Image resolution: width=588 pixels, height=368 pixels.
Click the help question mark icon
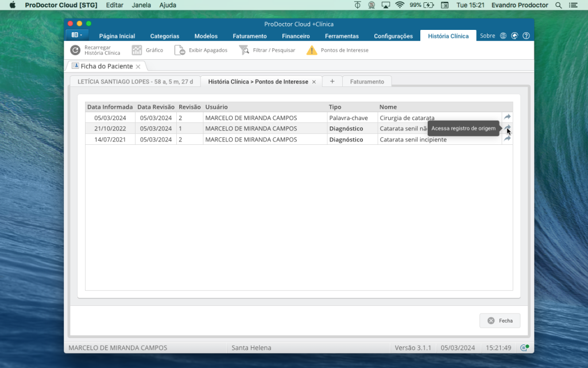(x=526, y=36)
